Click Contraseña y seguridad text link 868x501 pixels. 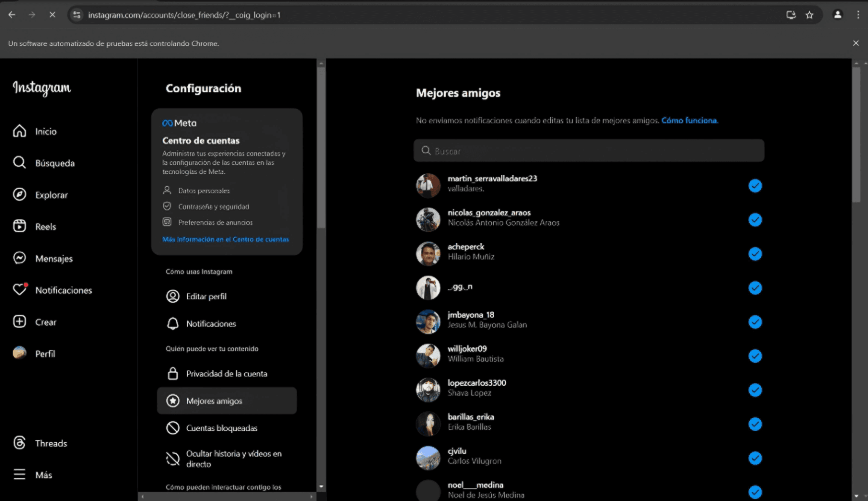(x=213, y=207)
